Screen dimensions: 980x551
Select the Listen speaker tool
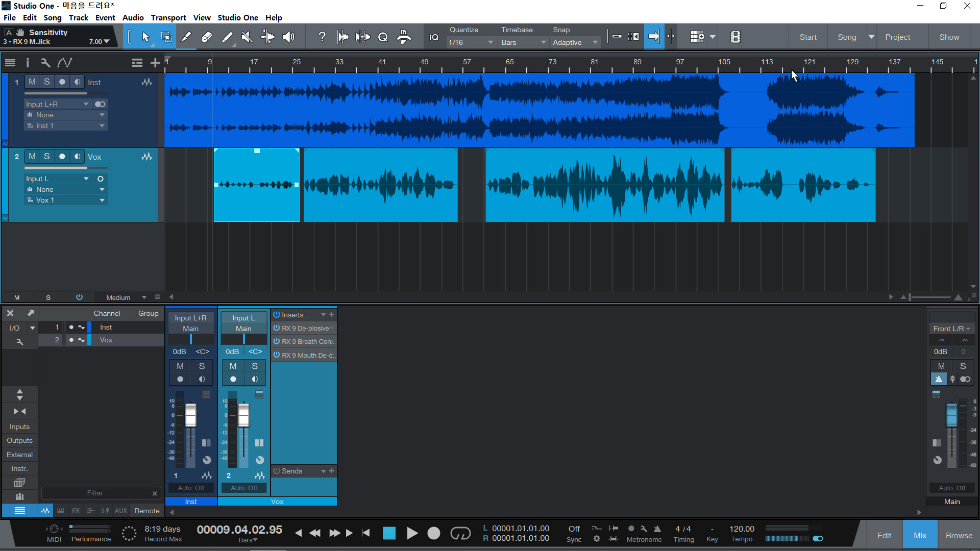288,37
